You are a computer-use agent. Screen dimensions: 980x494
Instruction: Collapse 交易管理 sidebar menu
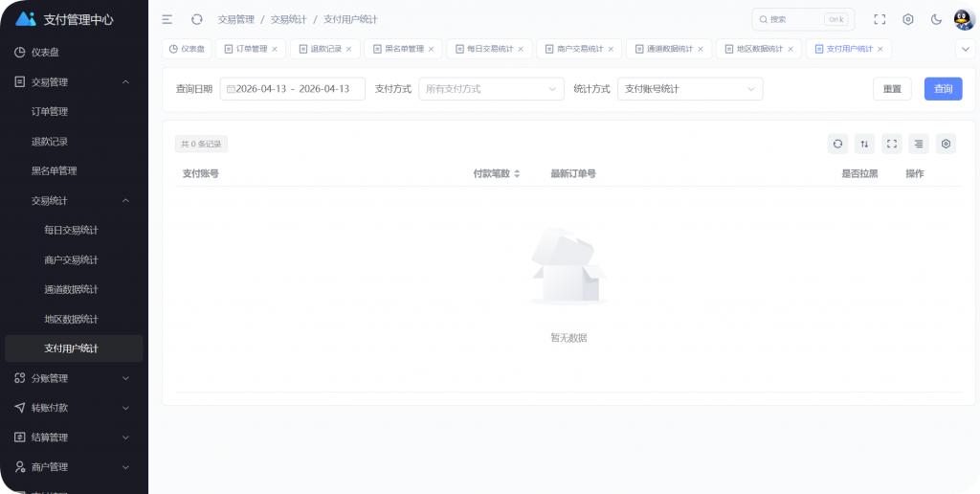click(74, 82)
